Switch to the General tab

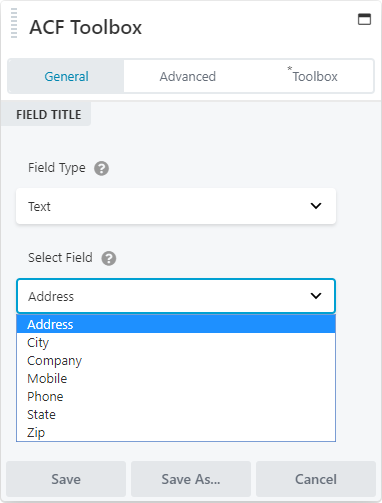(66, 76)
